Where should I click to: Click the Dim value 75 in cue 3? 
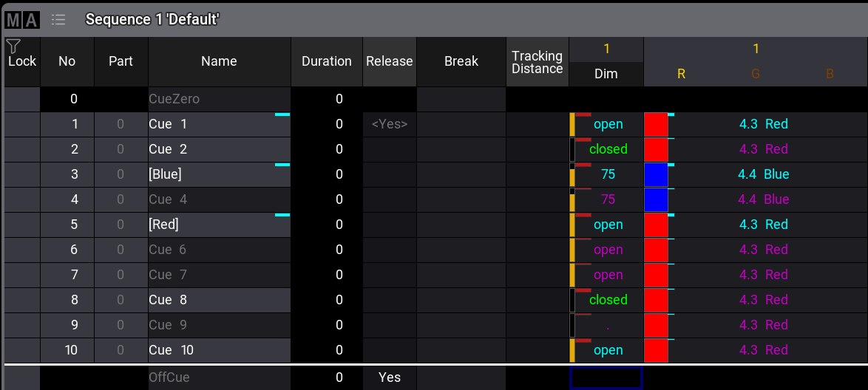click(608, 175)
